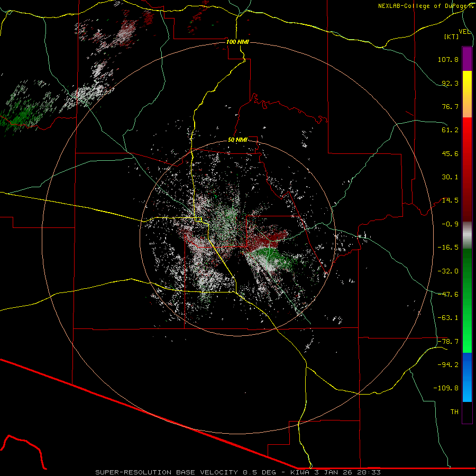The width and height of the screenshot is (476, 476).
Task: Click the KIWA station identifier in caption
Action: 299,472
